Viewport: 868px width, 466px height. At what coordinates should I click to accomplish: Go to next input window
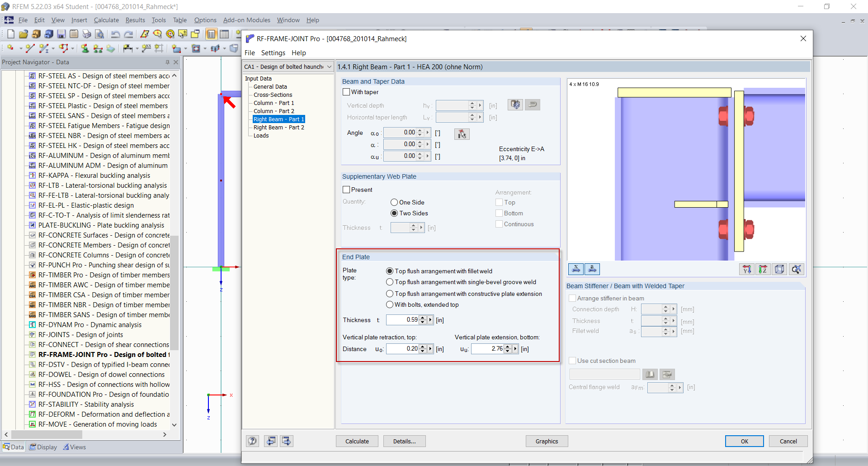click(x=287, y=441)
